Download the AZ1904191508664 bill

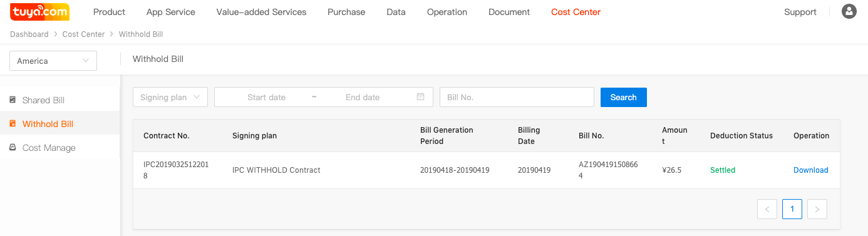[x=811, y=170]
